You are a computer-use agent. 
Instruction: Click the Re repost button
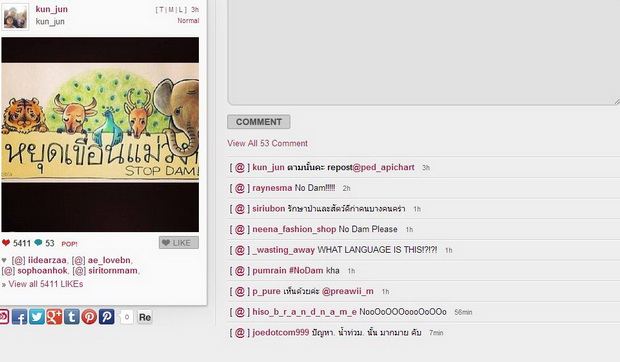coord(145,317)
